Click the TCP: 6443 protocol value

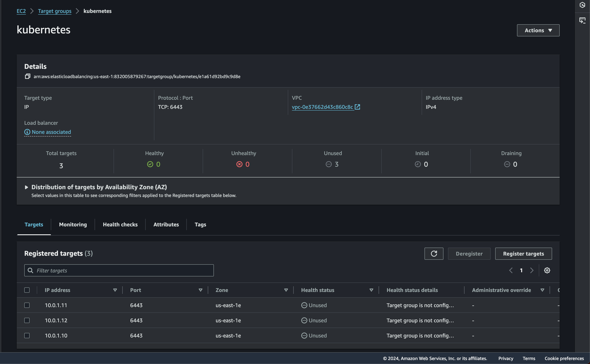click(x=170, y=107)
